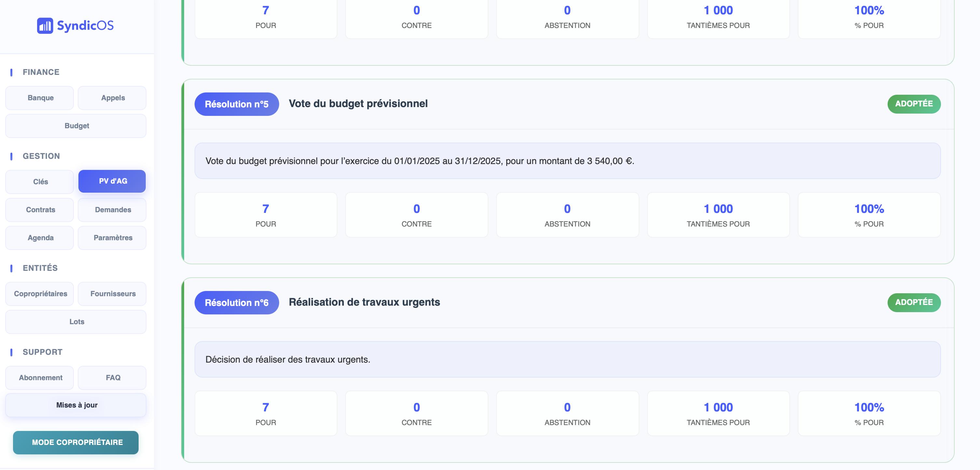
Task: Click the Adoptée status on Résolution n°5
Action: click(913, 104)
